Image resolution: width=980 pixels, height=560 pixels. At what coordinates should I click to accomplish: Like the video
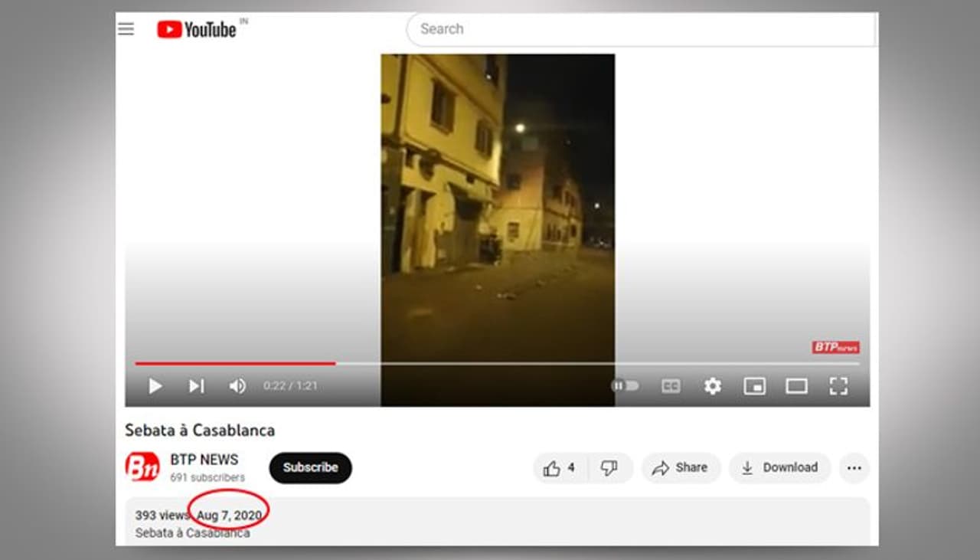click(560, 468)
